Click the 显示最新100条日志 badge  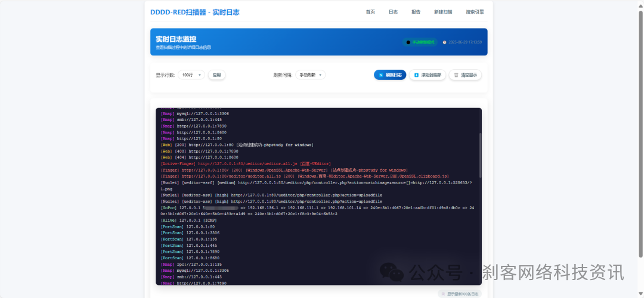[460, 294]
